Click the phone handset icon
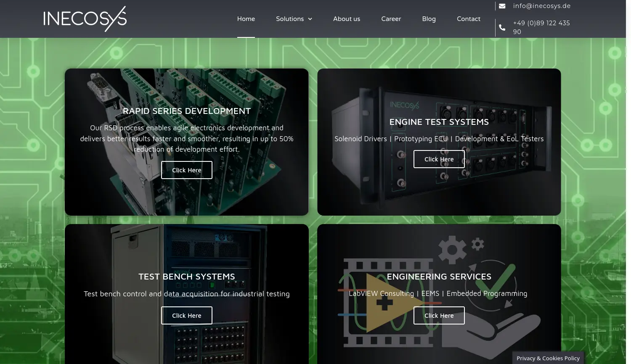The image size is (631, 364). pyautogui.click(x=502, y=27)
